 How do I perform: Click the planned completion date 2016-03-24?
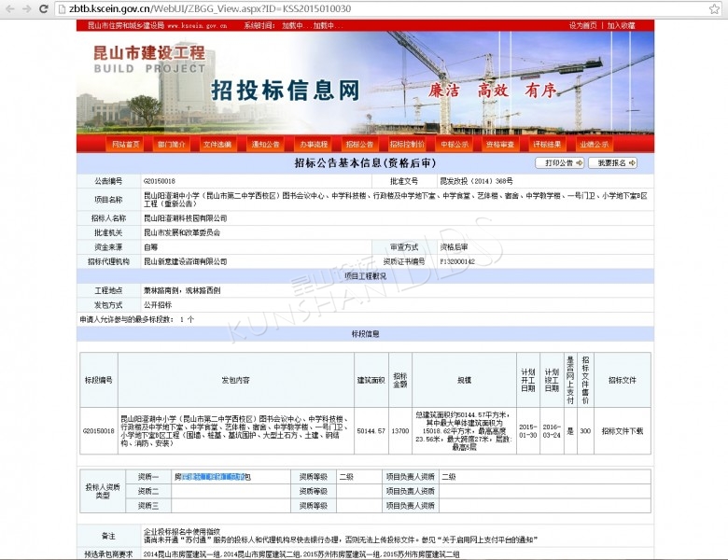point(552,431)
